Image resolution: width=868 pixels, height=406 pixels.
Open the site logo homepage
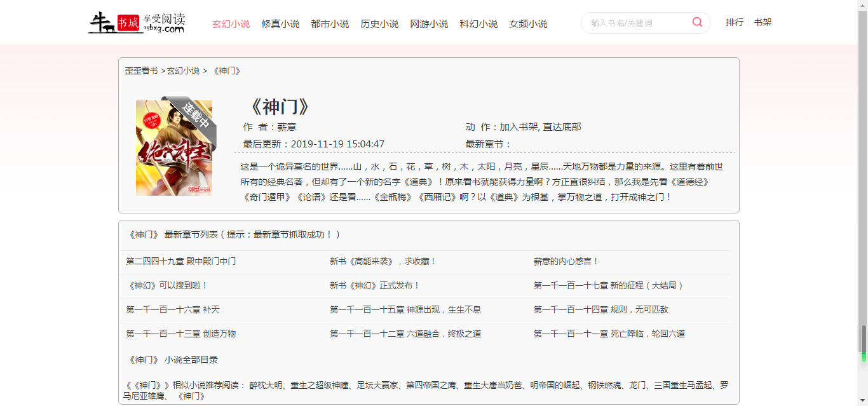[137, 22]
